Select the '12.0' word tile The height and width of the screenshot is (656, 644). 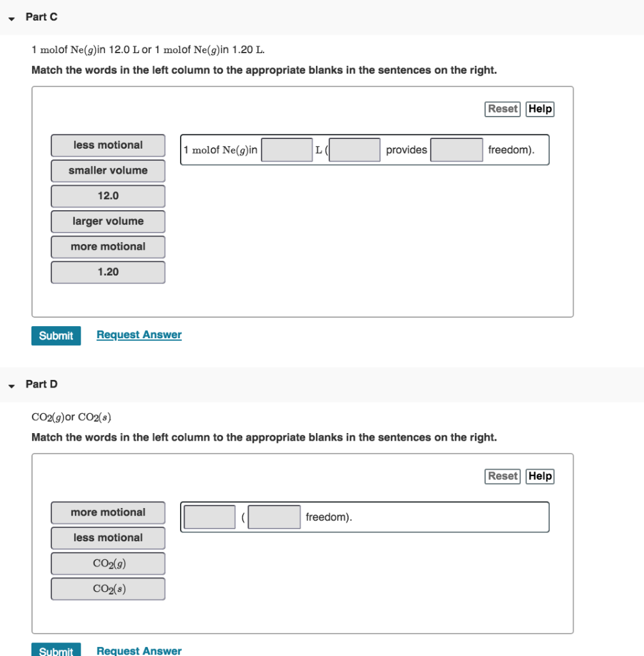coord(108,196)
